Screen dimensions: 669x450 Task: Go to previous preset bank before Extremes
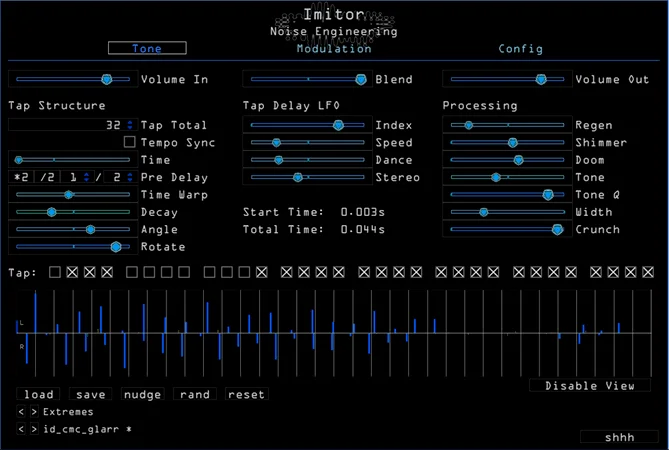(21, 412)
